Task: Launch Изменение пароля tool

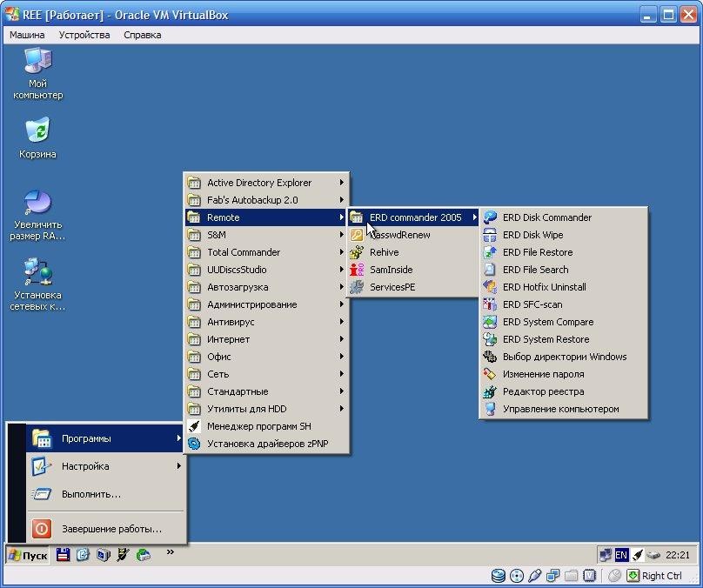Action: (563, 374)
